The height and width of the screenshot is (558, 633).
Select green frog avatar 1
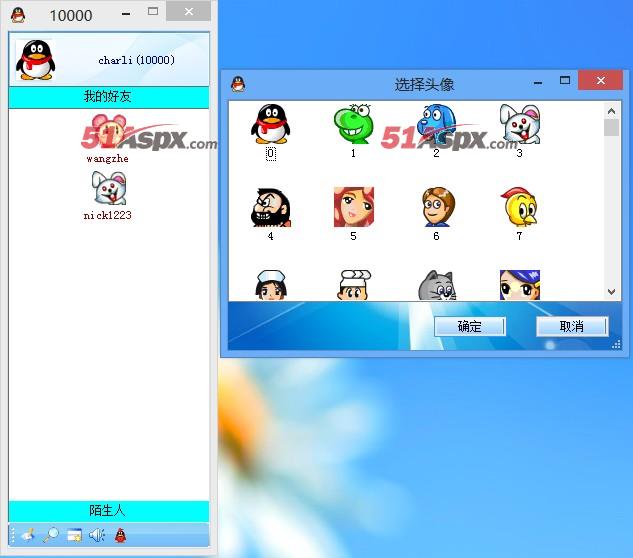click(x=354, y=124)
